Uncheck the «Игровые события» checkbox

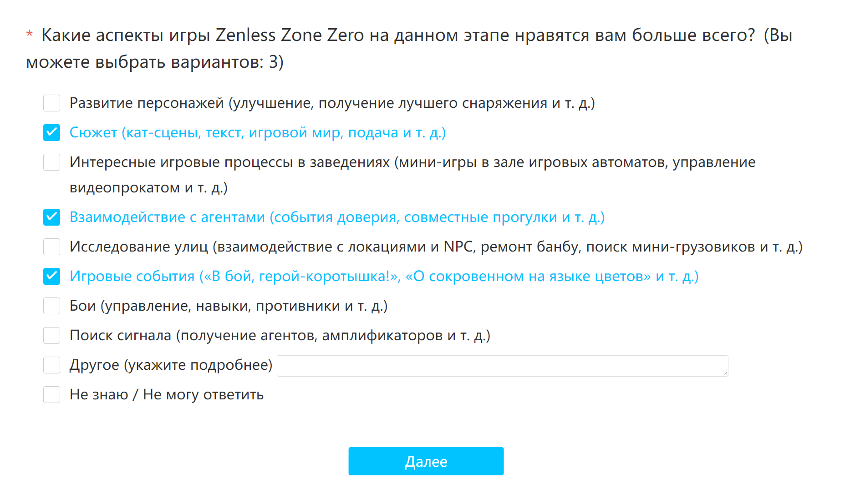[51, 276]
